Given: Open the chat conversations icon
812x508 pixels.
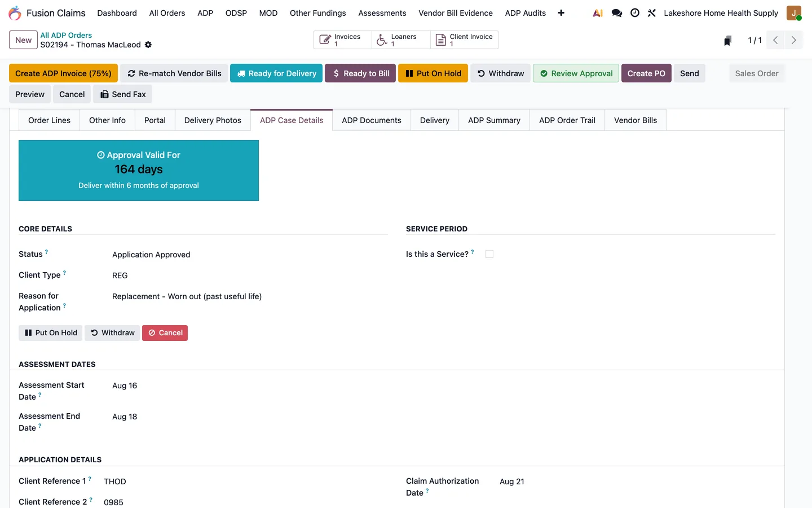Looking at the screenshot, I should point(617,13).
